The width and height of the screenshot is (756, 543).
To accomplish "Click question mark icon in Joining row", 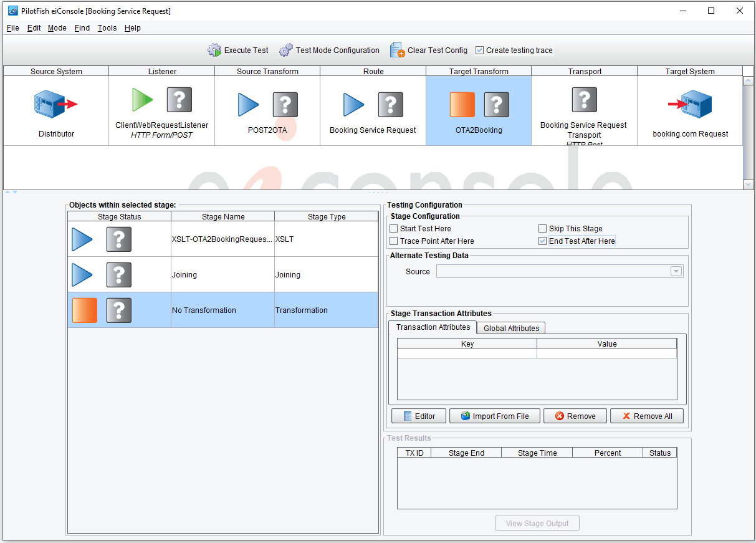I will click(119, 275).
